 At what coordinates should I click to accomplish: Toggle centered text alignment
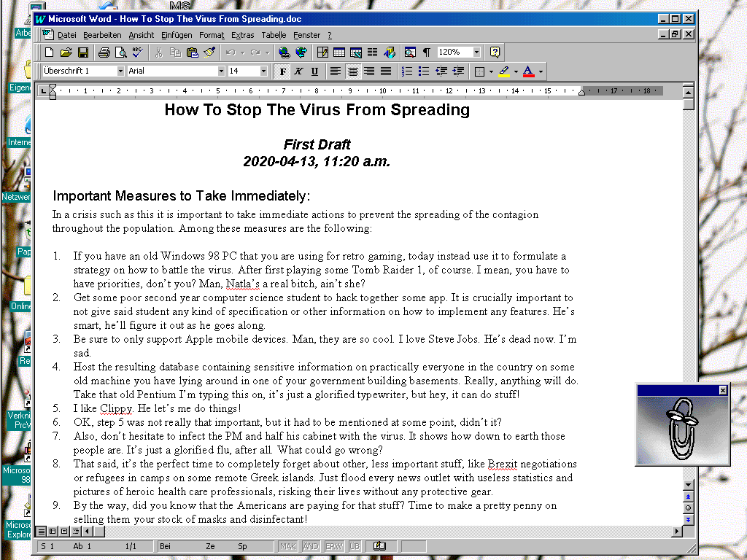(x=352, y=71)
